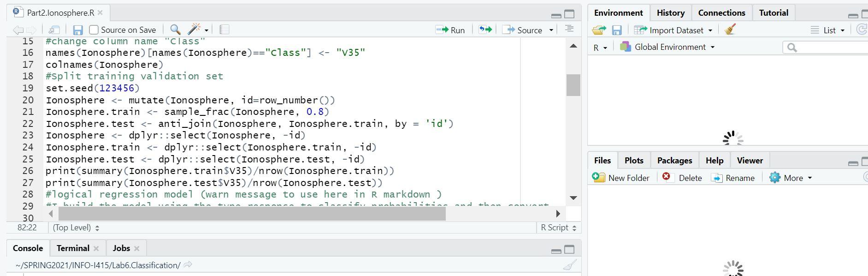Switch to the History tab

670,13
